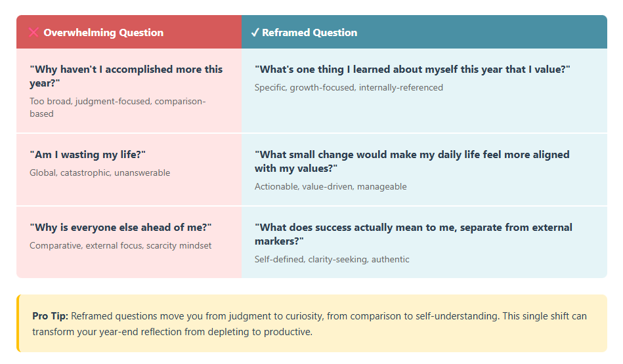Click "Self-defined, clarity-seeking, authentic" description
Screen dimensions: 623x364
(332, 260)
